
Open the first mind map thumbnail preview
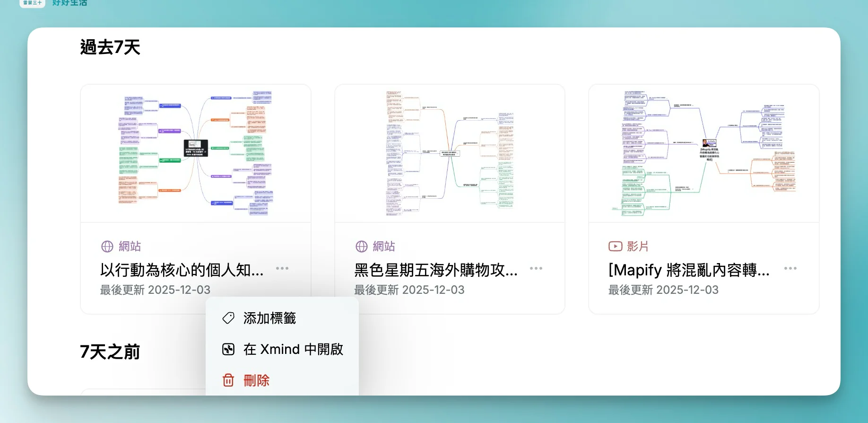[x=196, y=153]
